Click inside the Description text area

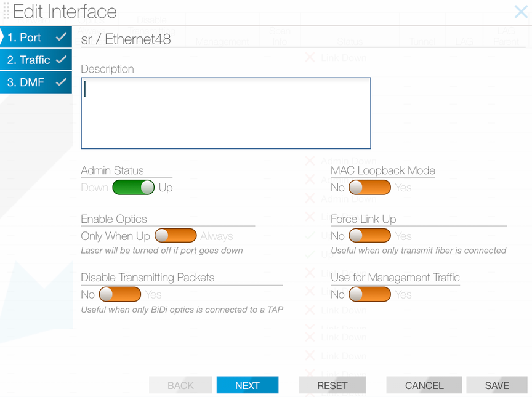click(x=225, y=113)
